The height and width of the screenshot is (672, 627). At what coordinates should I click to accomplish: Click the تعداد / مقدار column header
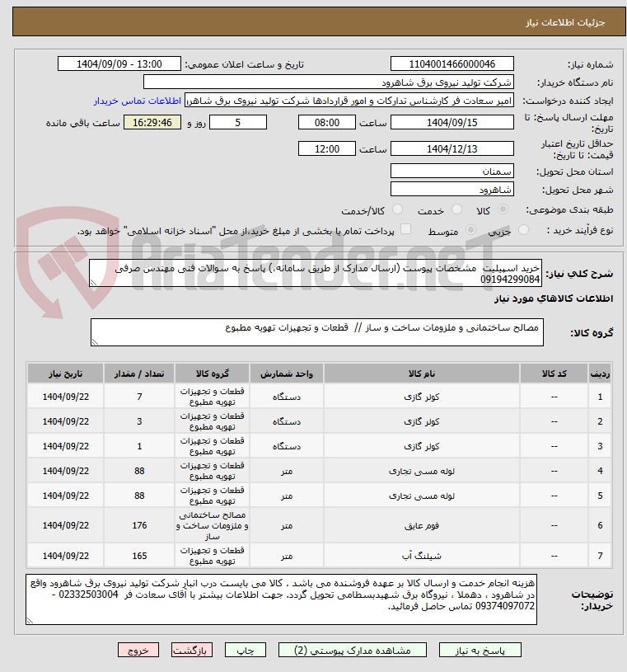(139, 374)
